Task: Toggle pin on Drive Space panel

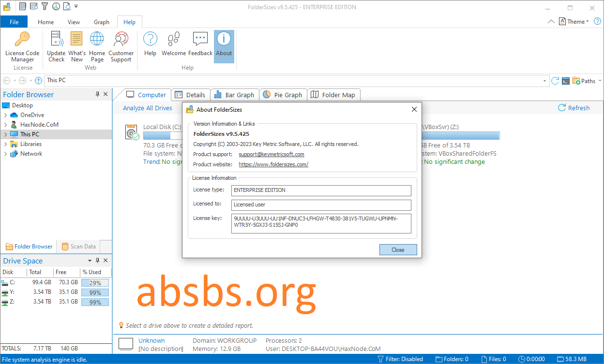Action: (98, 261)
